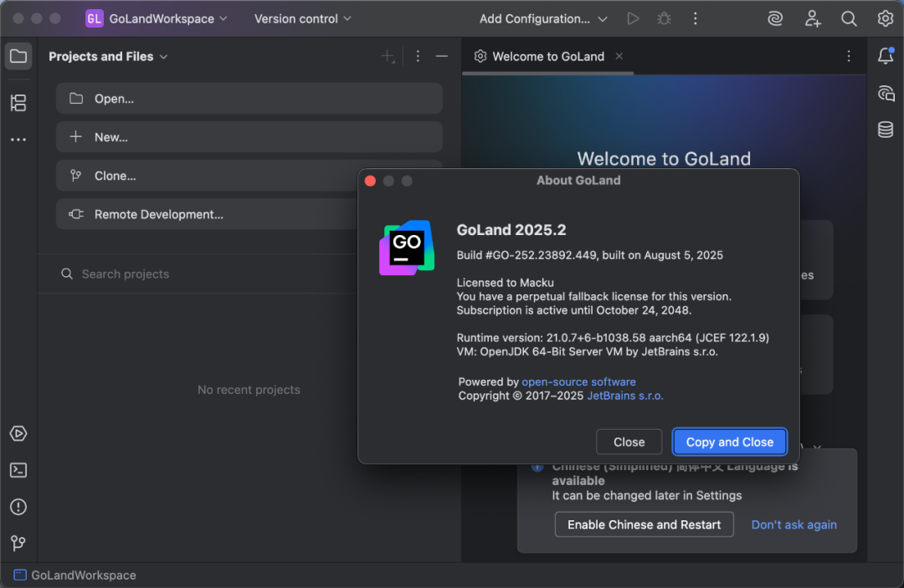Screen dimensions: 904x588
Task: Click the Runtime version line
Action: point(613,337)
